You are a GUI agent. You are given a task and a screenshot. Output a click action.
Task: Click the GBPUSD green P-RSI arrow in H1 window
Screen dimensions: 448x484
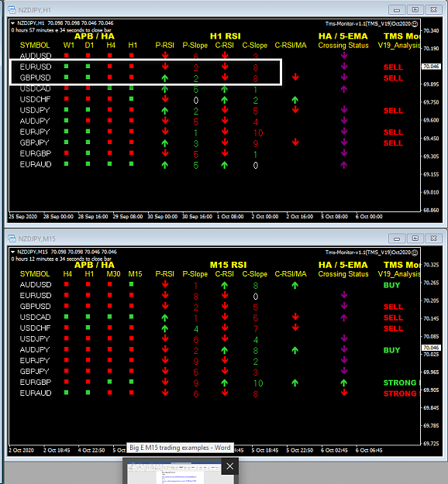(x=165, y=78)
